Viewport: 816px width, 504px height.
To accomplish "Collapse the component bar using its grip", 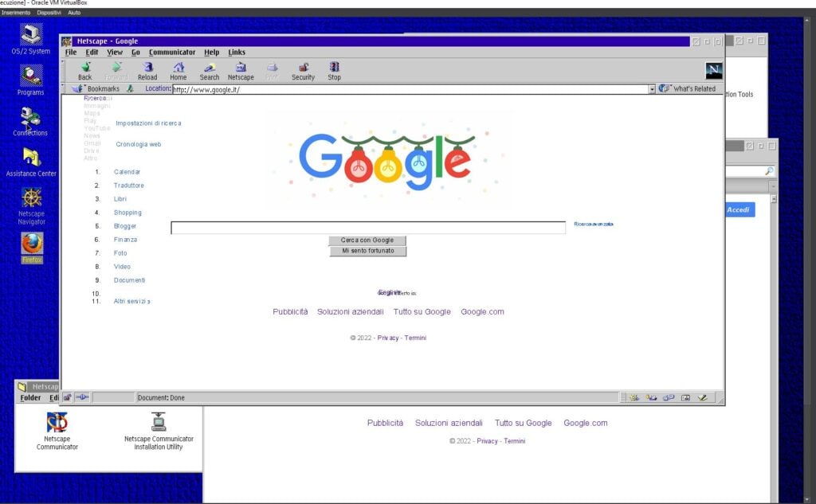I will click(x=623, y=397).
